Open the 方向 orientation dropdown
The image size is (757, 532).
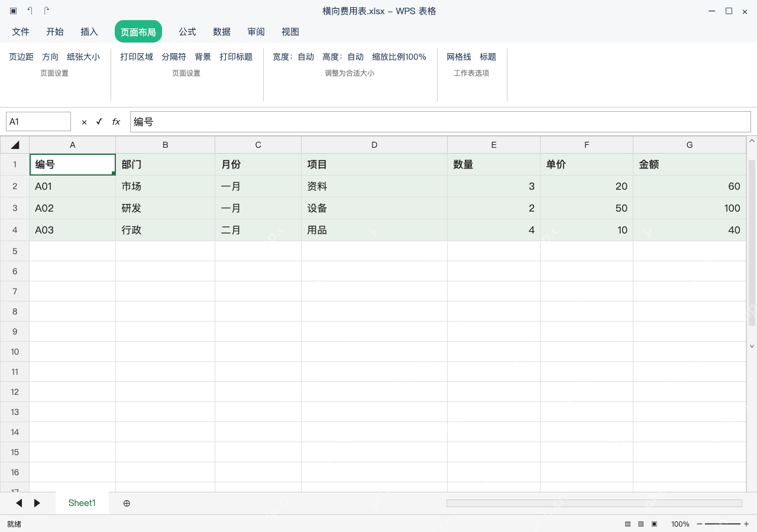pos(50,57)
